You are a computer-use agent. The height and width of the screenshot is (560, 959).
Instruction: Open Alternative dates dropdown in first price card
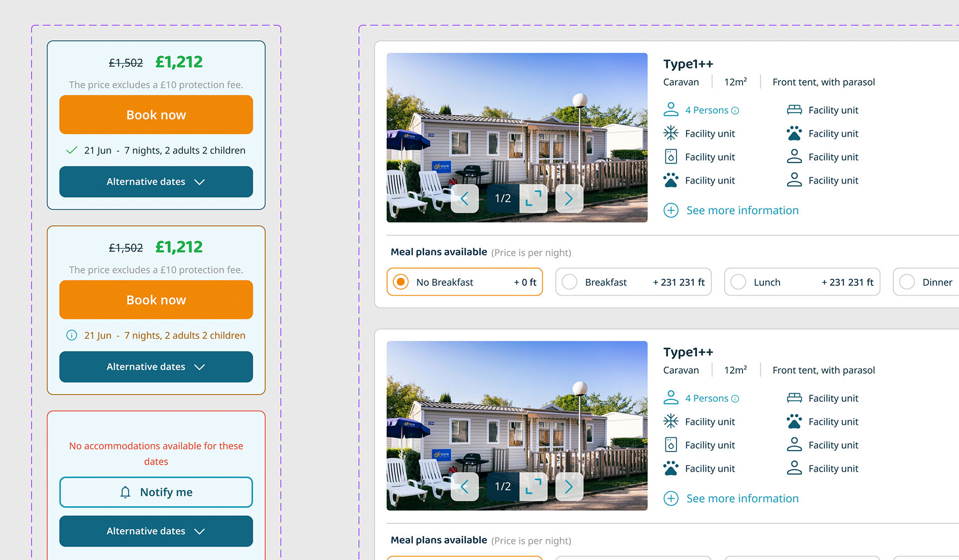click(156, 182)
